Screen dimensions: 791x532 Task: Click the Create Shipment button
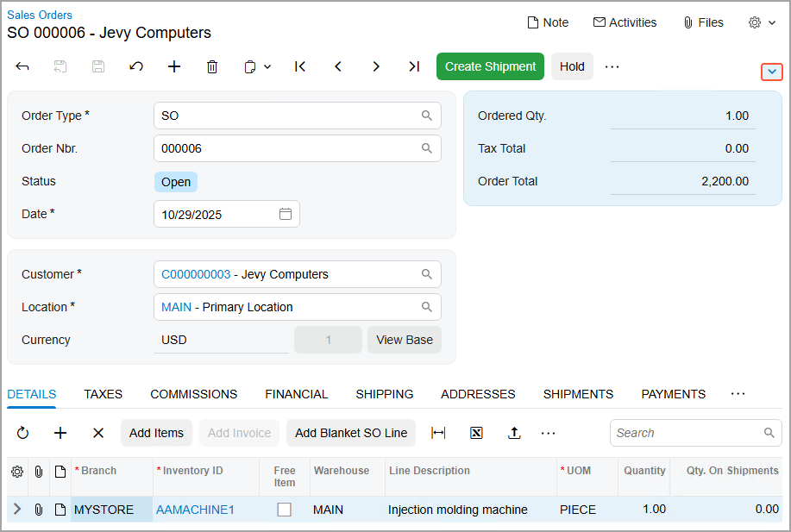[x=490, y=66]
